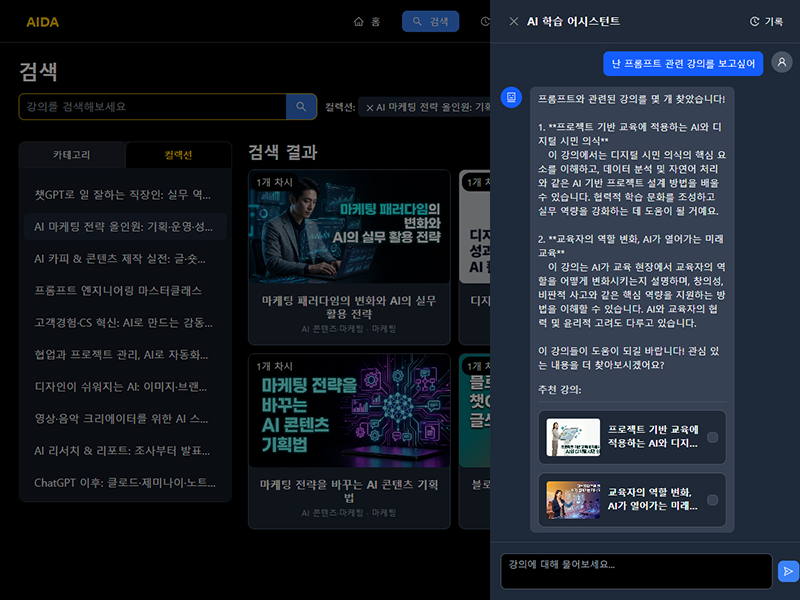
Task: Select collection AI 마케팅 전략 올인원
Action: [x=125, y=227]
